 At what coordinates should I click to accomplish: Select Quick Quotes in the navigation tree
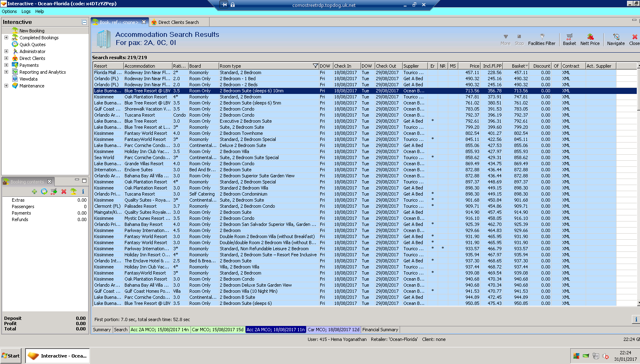[x=32, y=45]
